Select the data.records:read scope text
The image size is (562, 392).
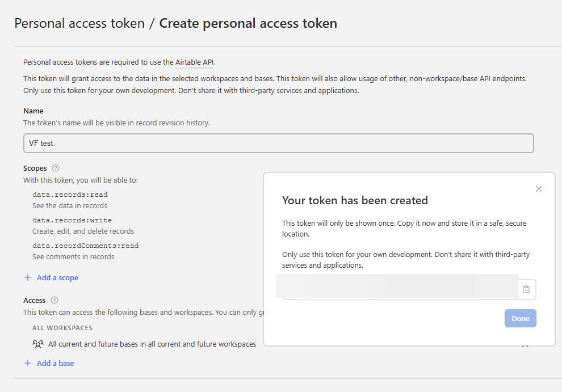[x=70, y=195]
